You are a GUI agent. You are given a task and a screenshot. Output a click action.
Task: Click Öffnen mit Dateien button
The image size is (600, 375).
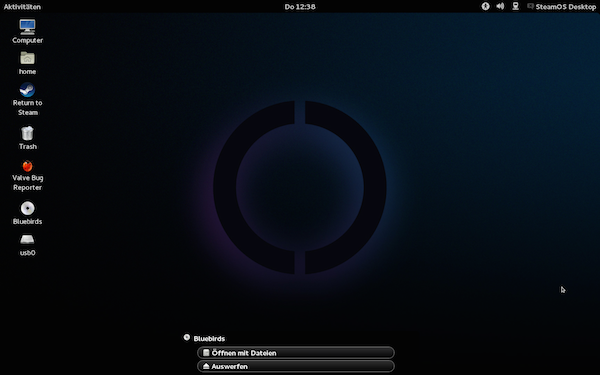tap(296, 352)
